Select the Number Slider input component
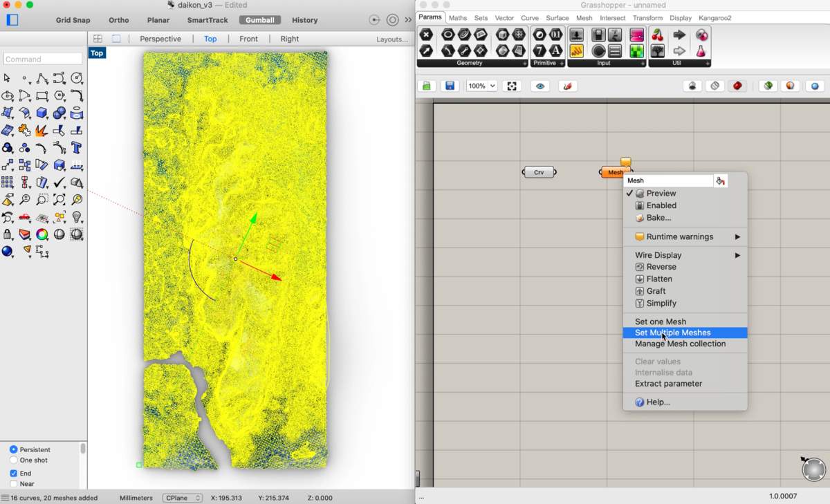 577,35
